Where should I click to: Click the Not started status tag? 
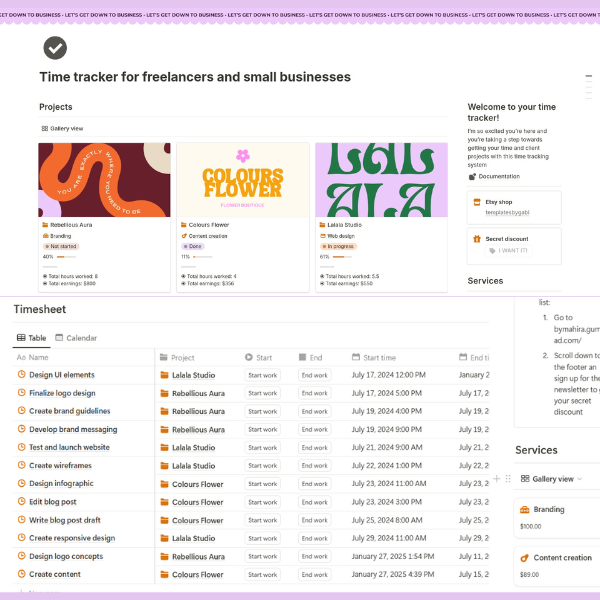coord(61,246)
